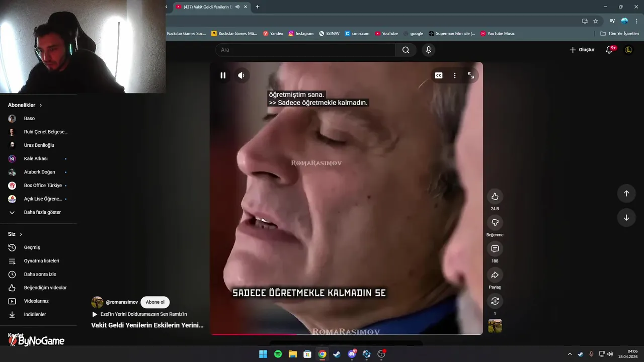Expand the Abonelikler section

(25, 105)
